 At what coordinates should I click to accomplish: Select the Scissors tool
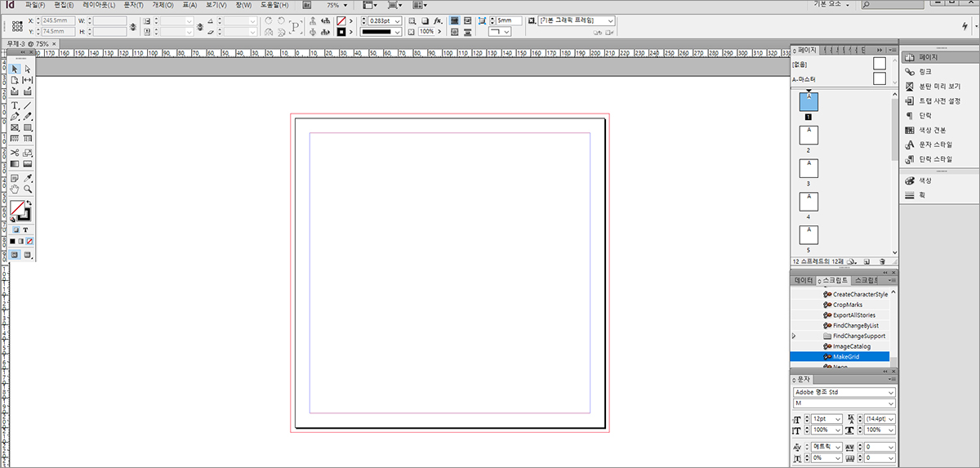click(x=15, y=153)
